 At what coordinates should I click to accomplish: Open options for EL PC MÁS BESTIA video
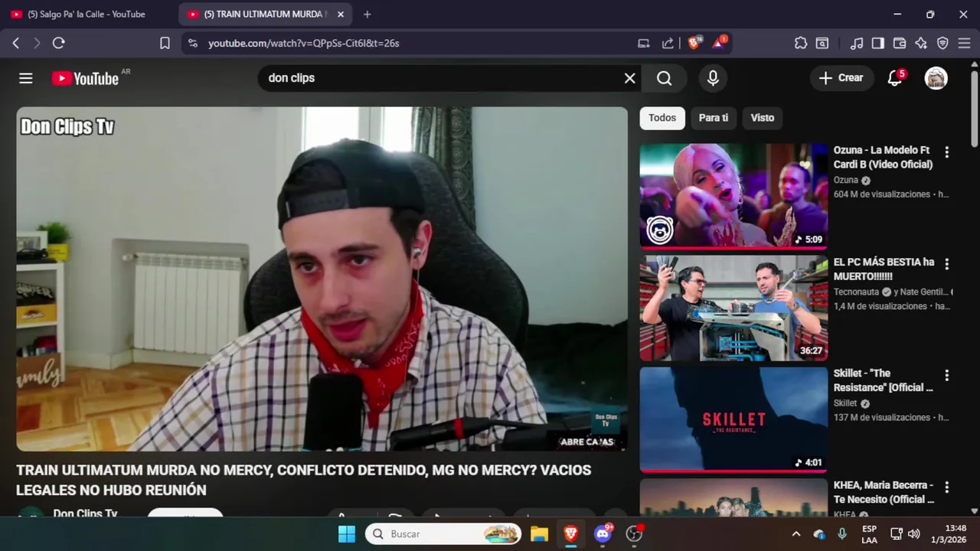pyautogui.click(x=946, y=264)
